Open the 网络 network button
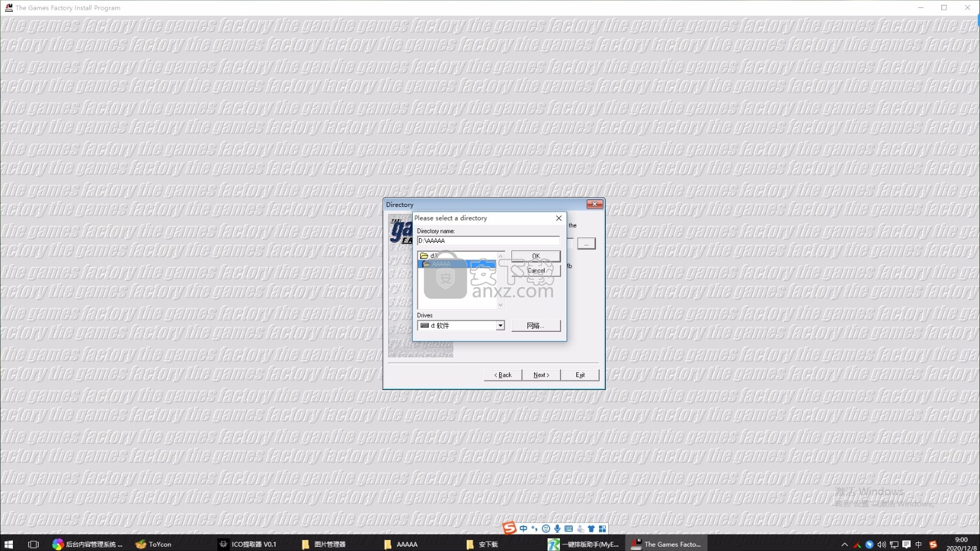980x551 pixels. (x=536, y=326)
